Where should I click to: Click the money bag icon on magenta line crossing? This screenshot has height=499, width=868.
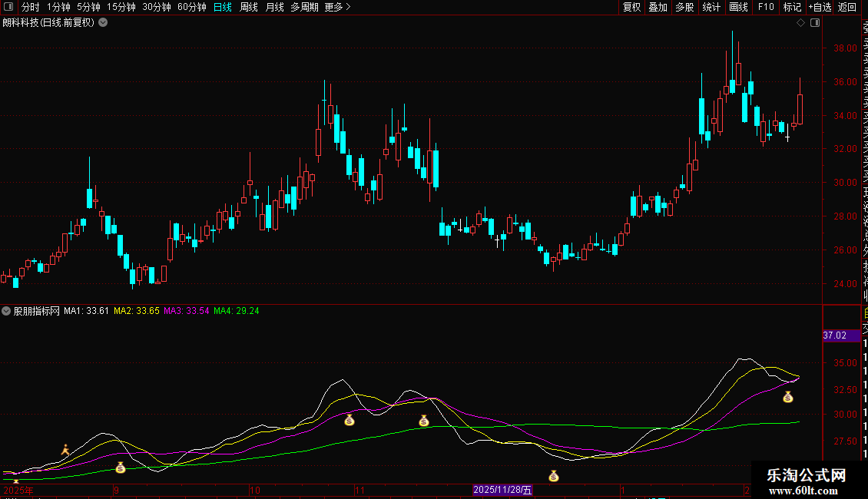click(424, 421)
